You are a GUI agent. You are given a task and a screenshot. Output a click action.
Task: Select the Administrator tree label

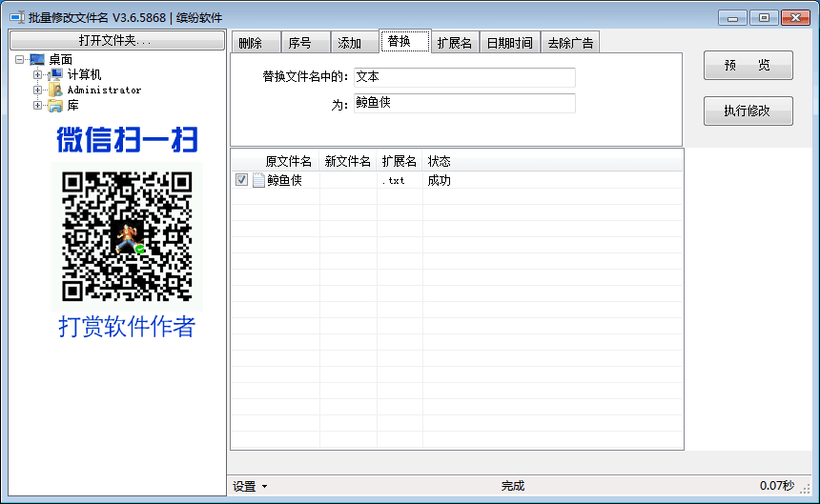point(104,90)
